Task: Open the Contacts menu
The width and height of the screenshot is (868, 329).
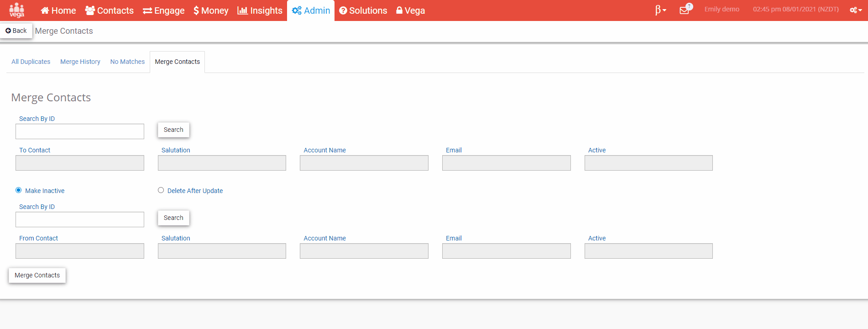Action: click(110, 10)
